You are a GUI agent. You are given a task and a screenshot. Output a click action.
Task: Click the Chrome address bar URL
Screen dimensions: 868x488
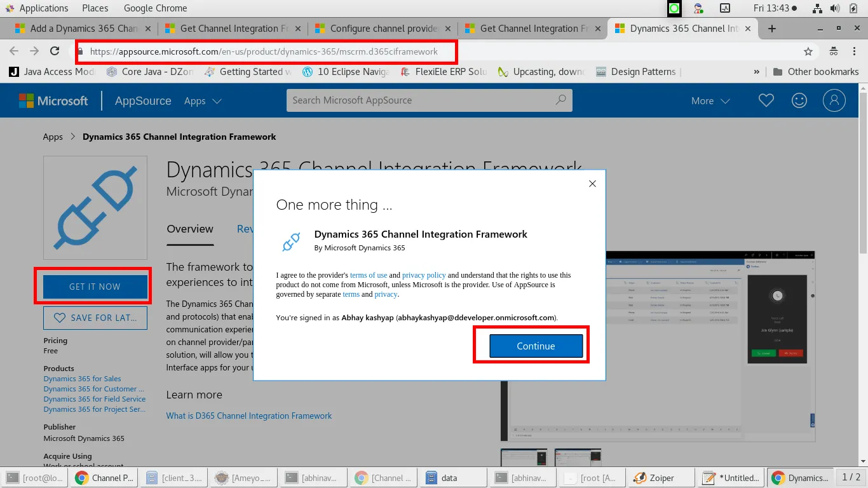[264, 51]
